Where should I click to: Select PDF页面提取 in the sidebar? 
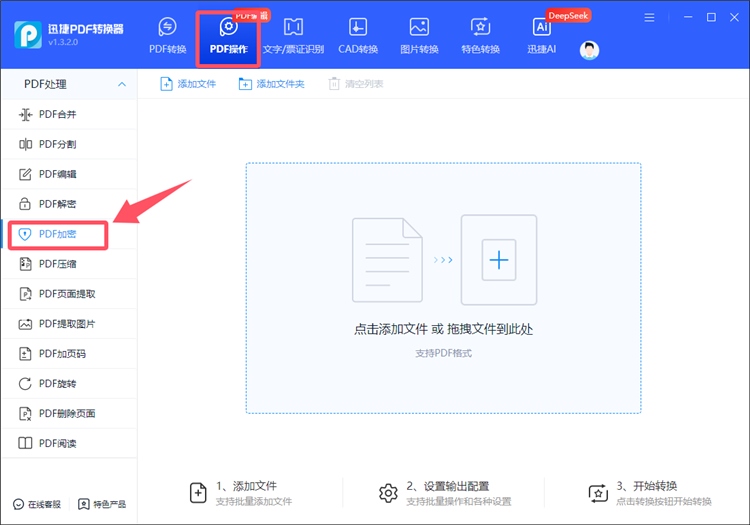click(x=69, y=294)
